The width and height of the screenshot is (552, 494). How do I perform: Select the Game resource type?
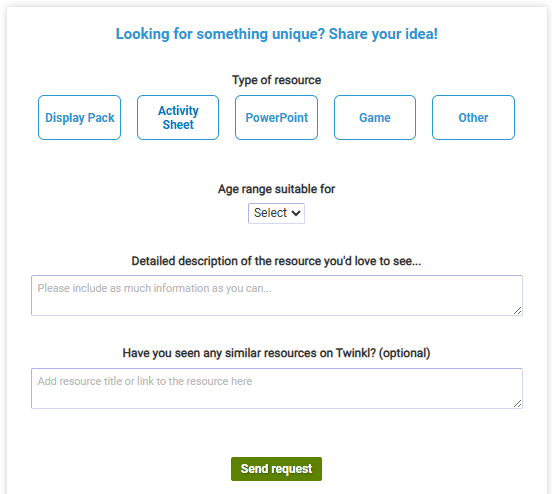(375, 118)
